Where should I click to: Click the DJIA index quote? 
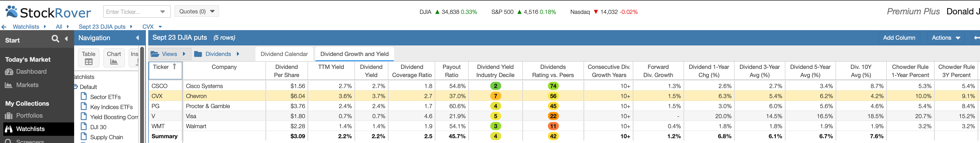click(x=448, y=12)
